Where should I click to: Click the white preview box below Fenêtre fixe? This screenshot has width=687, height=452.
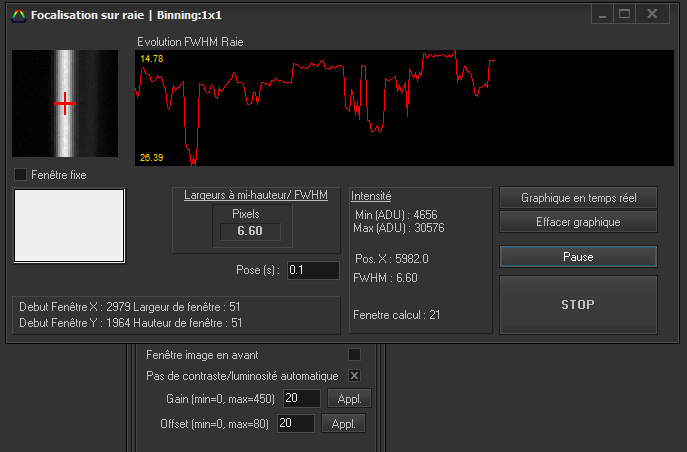(x=69, y=226)
